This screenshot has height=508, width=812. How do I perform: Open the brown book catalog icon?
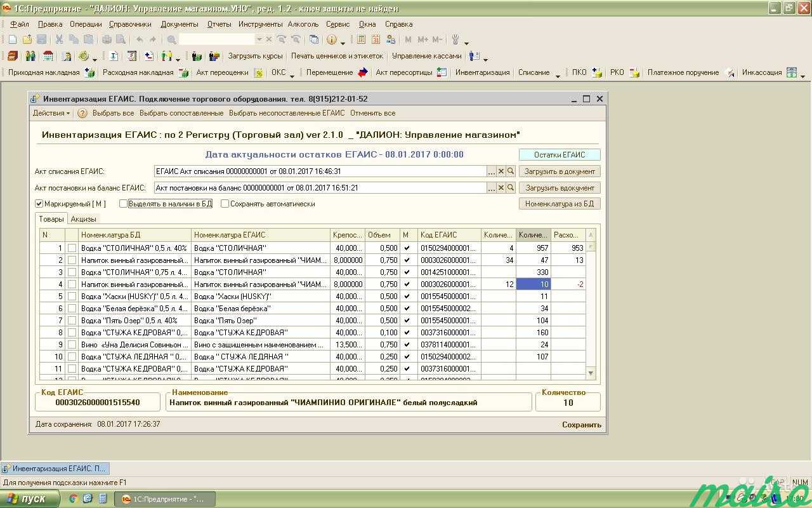point(13,56)
